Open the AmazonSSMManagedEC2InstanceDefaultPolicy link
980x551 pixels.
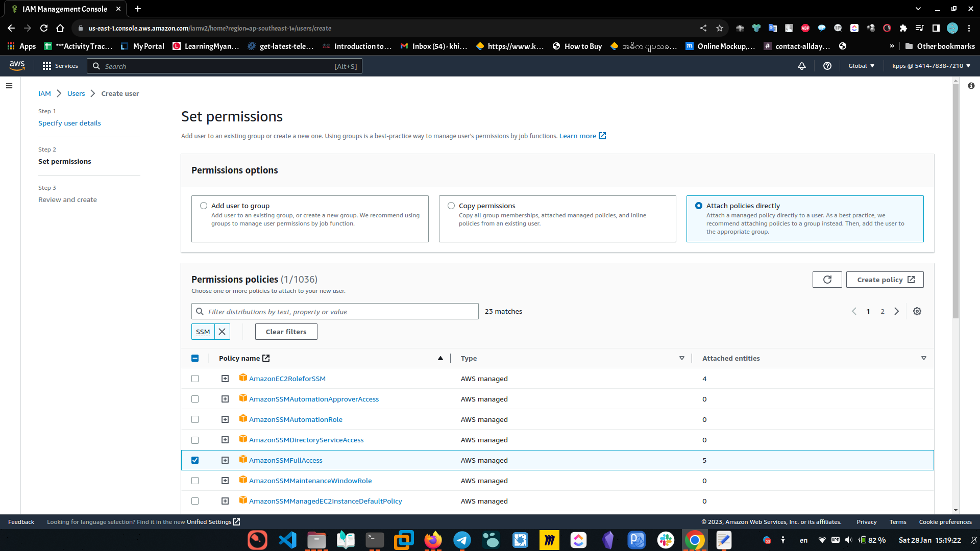pos(326,501)
